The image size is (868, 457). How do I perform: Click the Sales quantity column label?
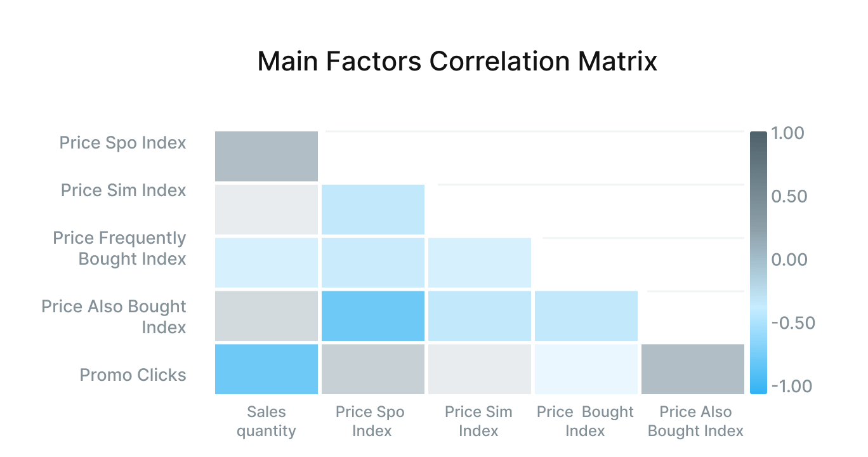point(266,421)
